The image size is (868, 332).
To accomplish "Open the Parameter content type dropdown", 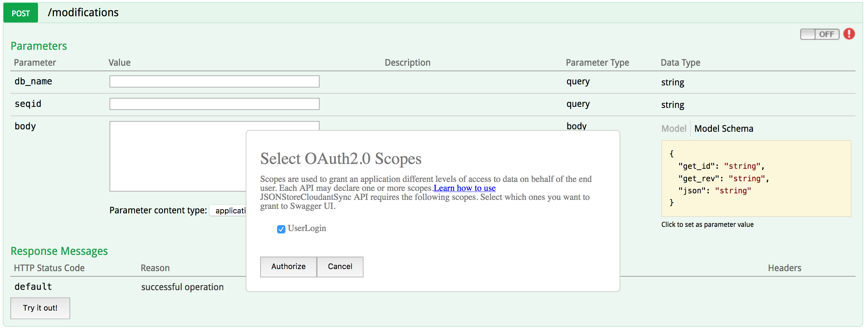I will coord(228,211).
